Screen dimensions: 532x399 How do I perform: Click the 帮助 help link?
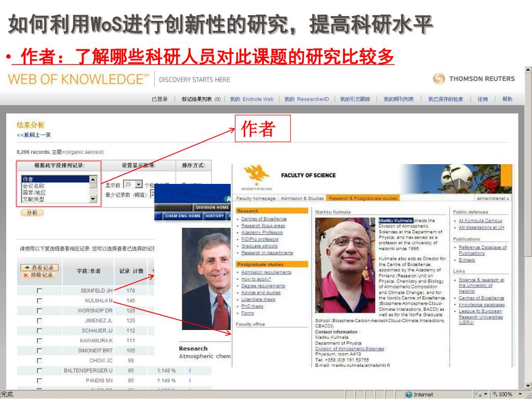point(507,99)
